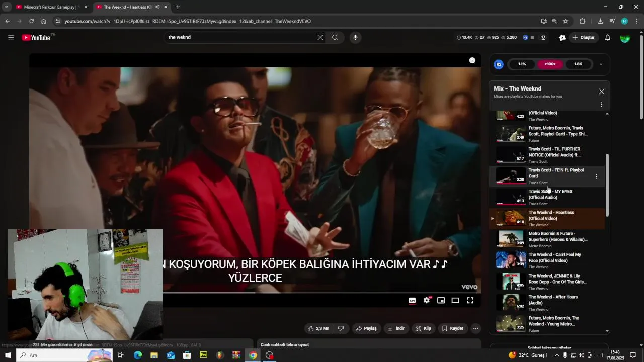Like the video with 2,3 Mn likes
This screenshot has width=644, height=362.
(318, 328)
